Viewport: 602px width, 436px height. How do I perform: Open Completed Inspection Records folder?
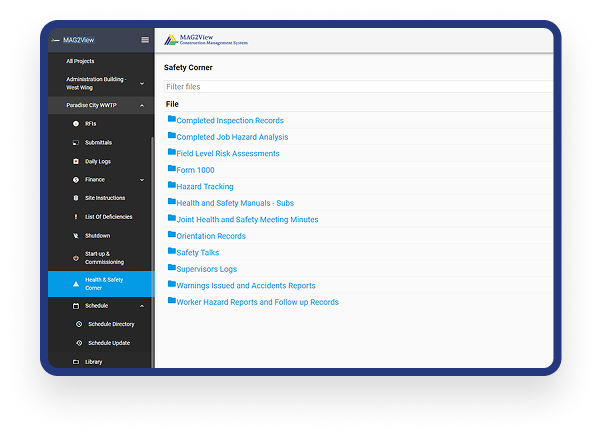pyautogui.click(x=229, y=121)
